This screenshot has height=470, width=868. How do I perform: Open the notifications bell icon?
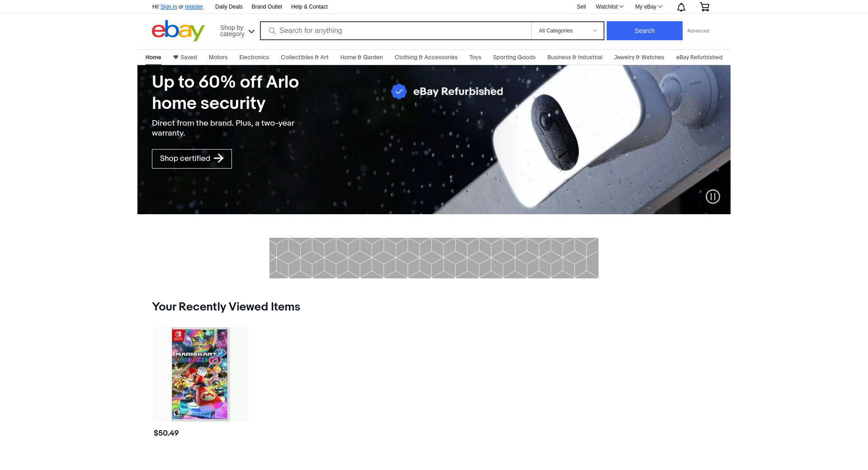point(681,7)
